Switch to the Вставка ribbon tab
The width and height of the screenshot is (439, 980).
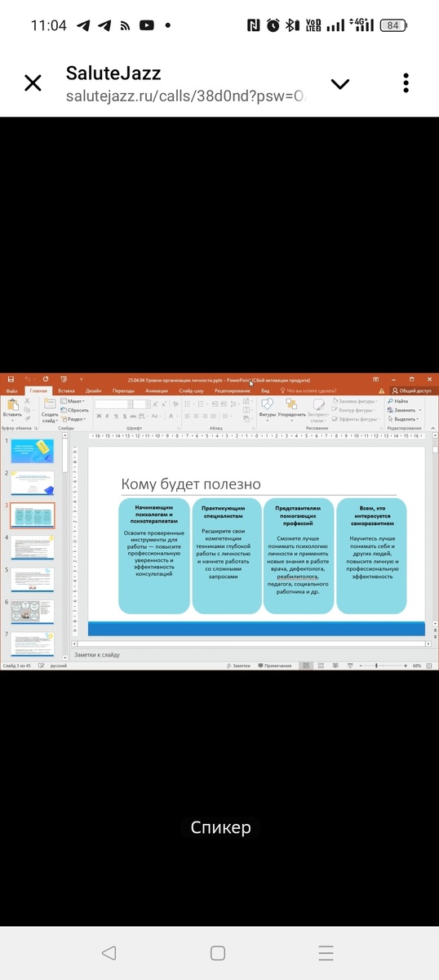pyautogui.click(x=66, y=391)
